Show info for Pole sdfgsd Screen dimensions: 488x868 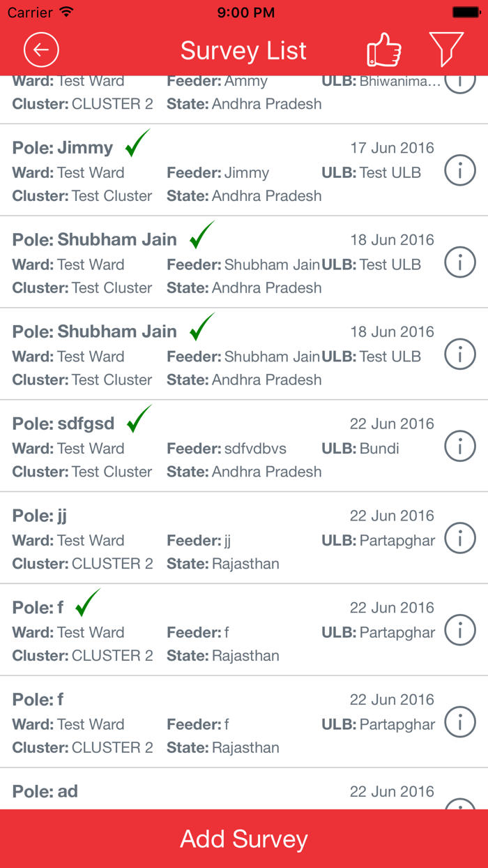click(x=460, y=446)
